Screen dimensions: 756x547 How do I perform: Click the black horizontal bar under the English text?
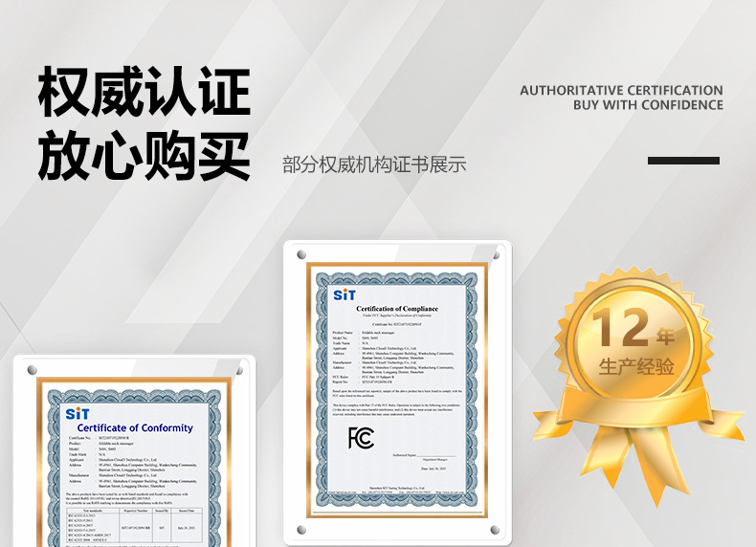coord(683,161)
